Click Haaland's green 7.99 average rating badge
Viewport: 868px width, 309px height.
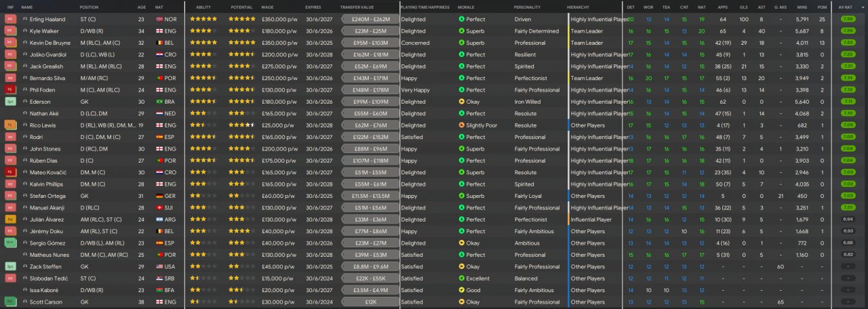coord(848,20)
